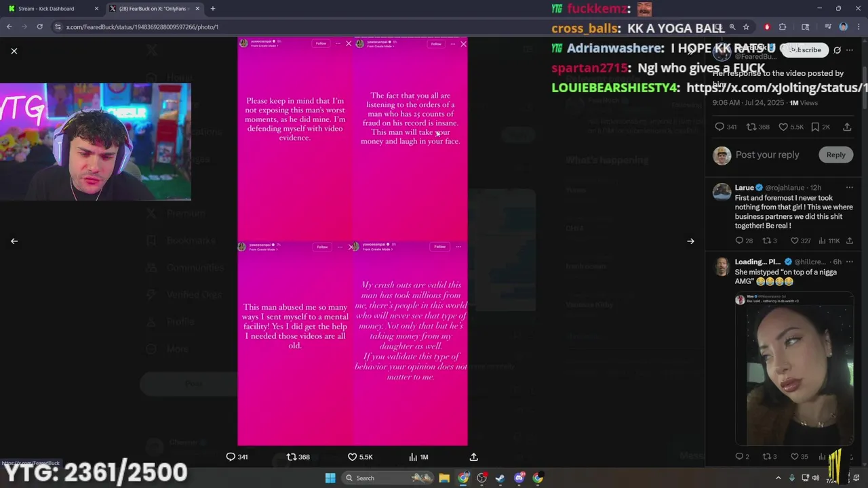
Task: Click into the Post your reply field
Action: pyautogui.click(x=767, y=155)
